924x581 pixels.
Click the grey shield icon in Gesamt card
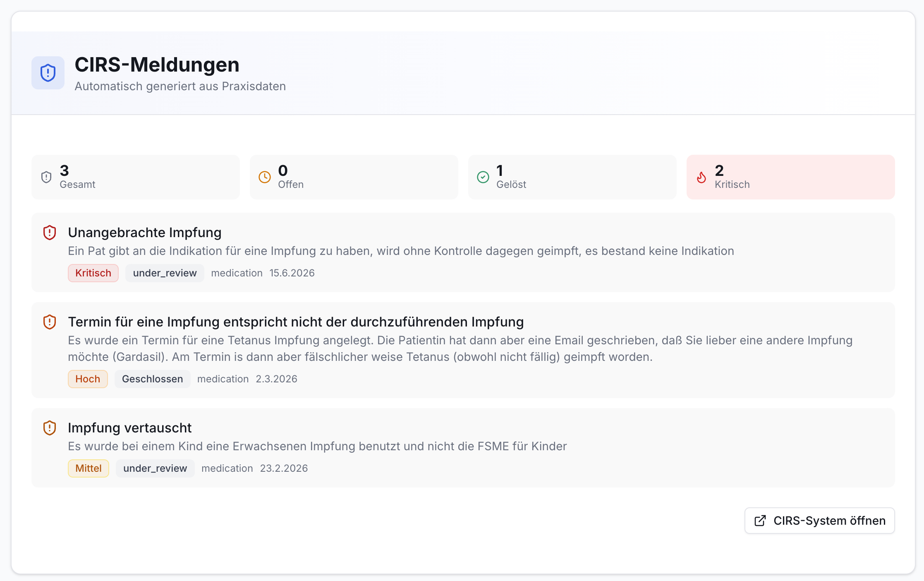[46, 177]
